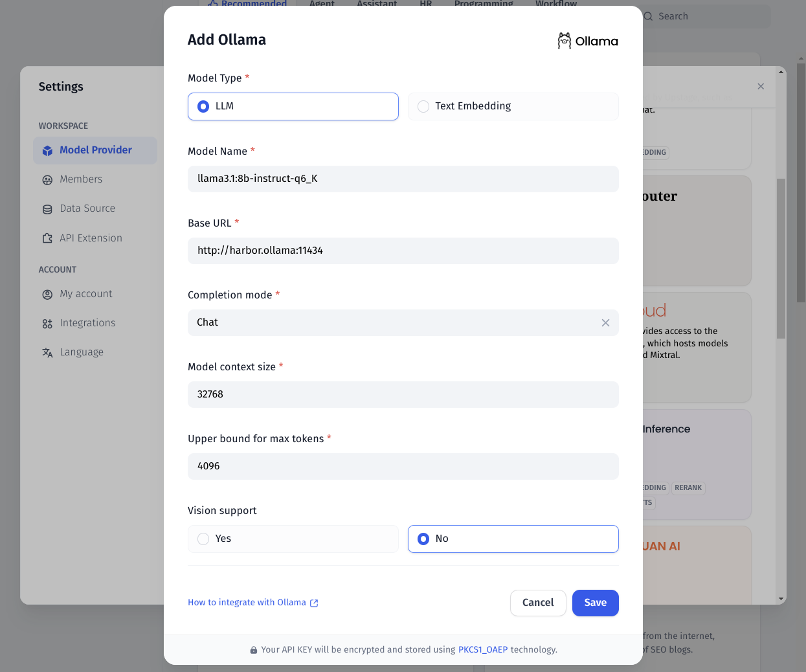This screenshot has width=806, height=672.
Task: Open Integrations settings
Action: click(95, 323)
